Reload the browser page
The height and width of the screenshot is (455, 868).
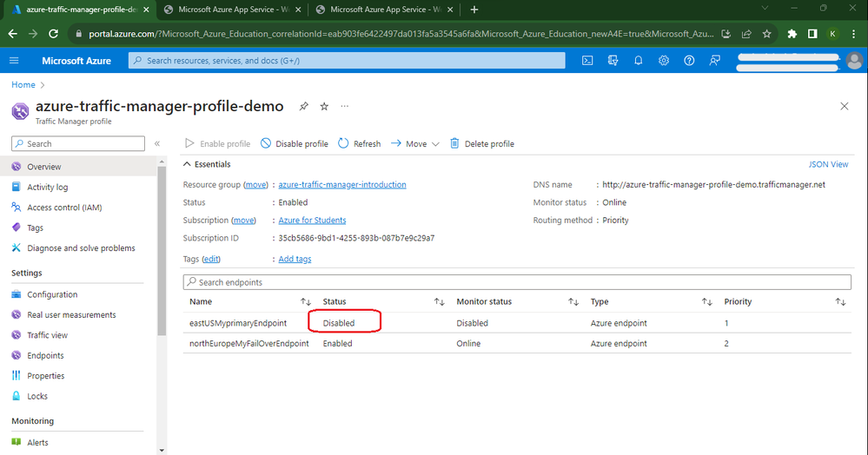coord(53,34)
